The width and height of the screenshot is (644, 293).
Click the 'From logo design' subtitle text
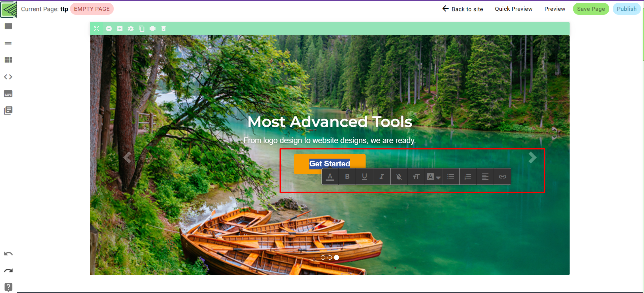coord(330,140)
